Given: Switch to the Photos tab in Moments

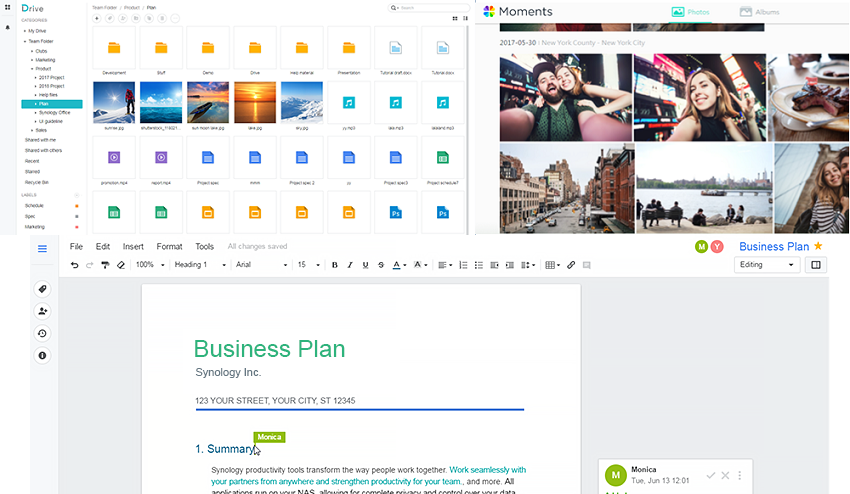Looking at the screenshot, I should coord(691,12).
